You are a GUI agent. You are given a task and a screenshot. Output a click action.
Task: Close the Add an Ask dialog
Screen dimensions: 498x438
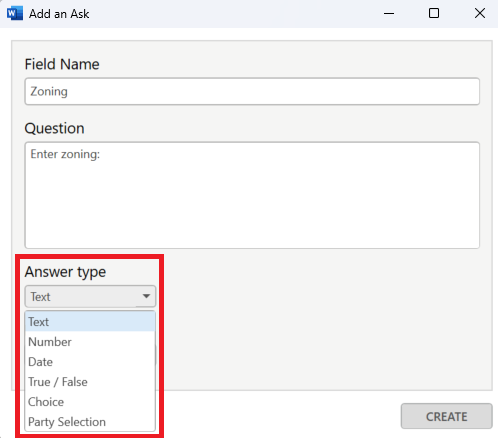point(480,14)
